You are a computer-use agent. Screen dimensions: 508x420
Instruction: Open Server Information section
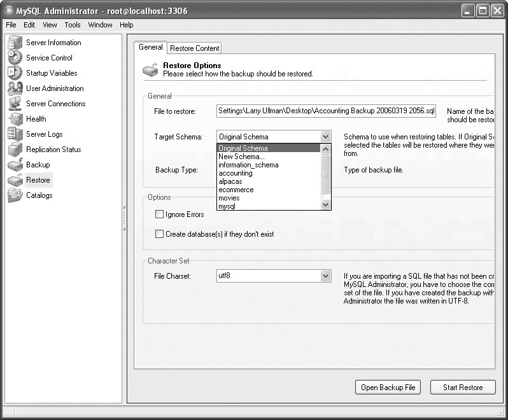point(53,43)
